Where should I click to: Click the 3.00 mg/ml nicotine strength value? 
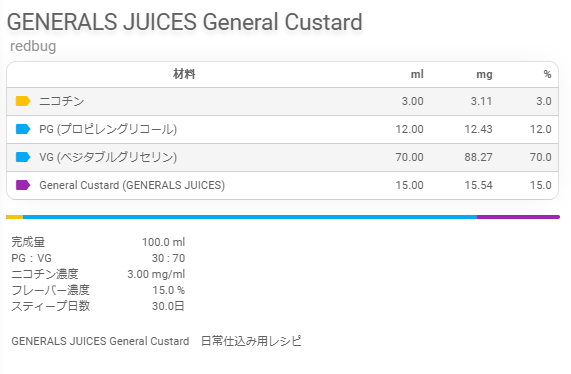point(156,274)
